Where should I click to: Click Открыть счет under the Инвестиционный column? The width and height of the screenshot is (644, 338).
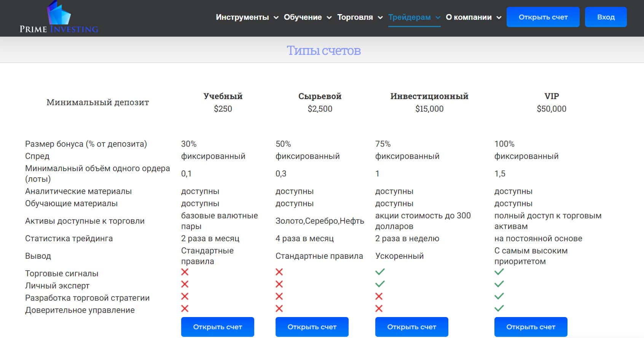tap(411, 327)
